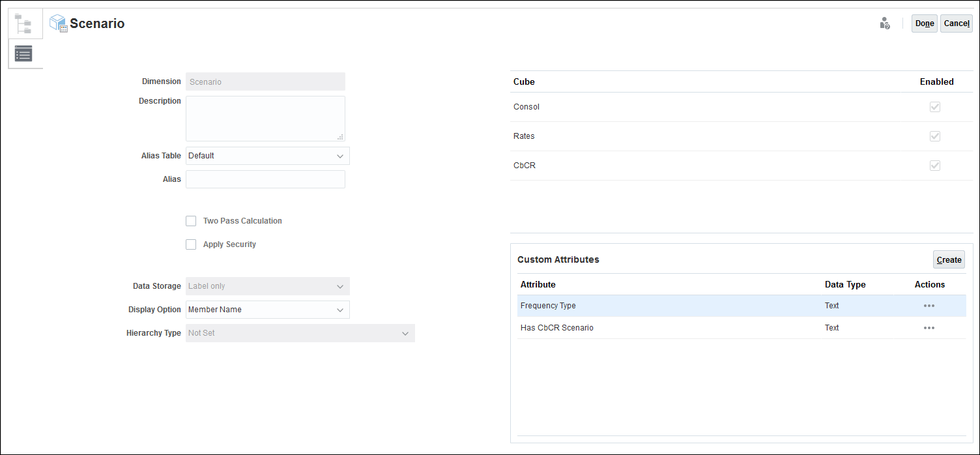The image size is (980, 455).
Task: Click the Create custom attribute button
Action: (949, 259)
